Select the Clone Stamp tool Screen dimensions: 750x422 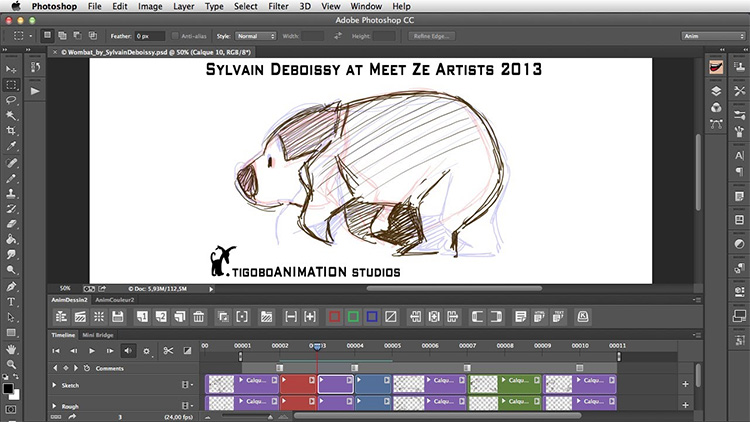tap(11, 194)
